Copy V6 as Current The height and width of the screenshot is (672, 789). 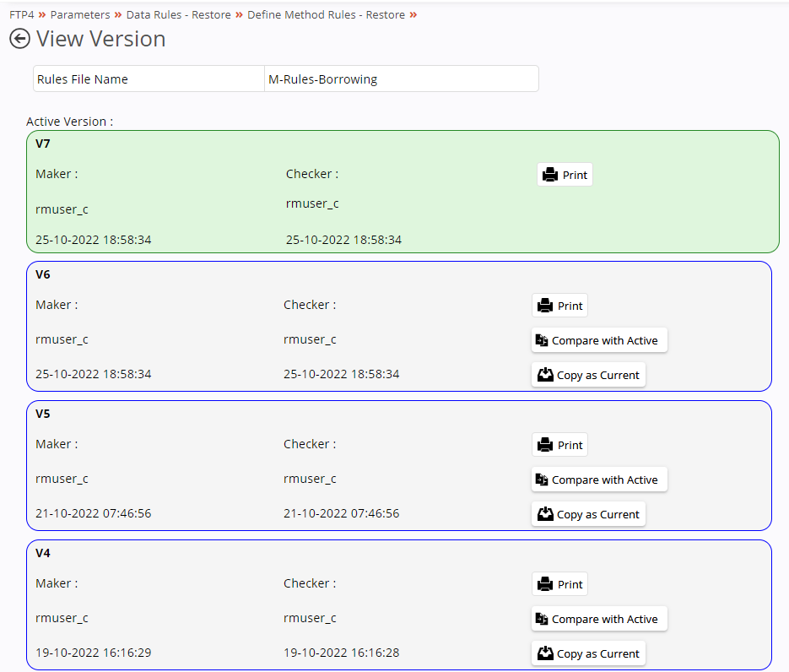pyautogui.click(x=588, y=375)
